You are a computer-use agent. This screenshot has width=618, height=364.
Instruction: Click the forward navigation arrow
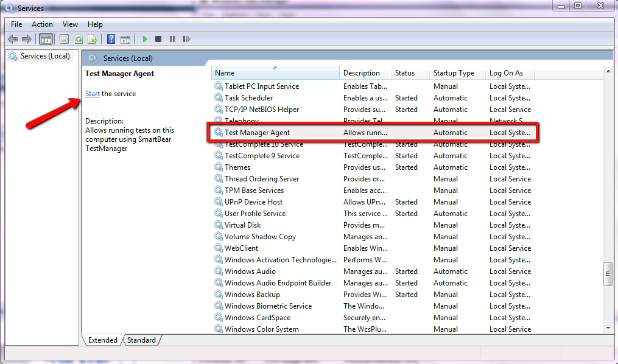[x=26, y=39]
